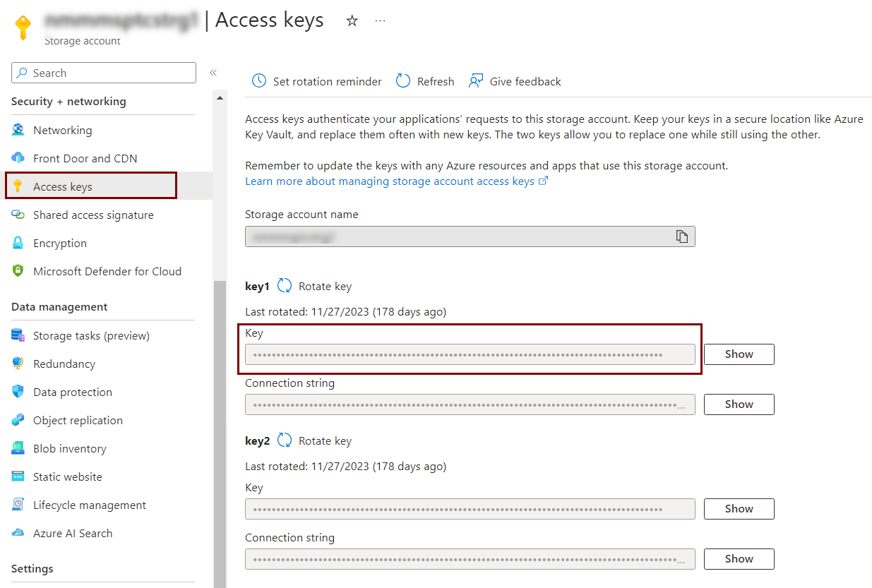The image size is (872, 588).
Task: Click the Redundancy globe icon
Action: pyautogui.click(x=18, y=364)
